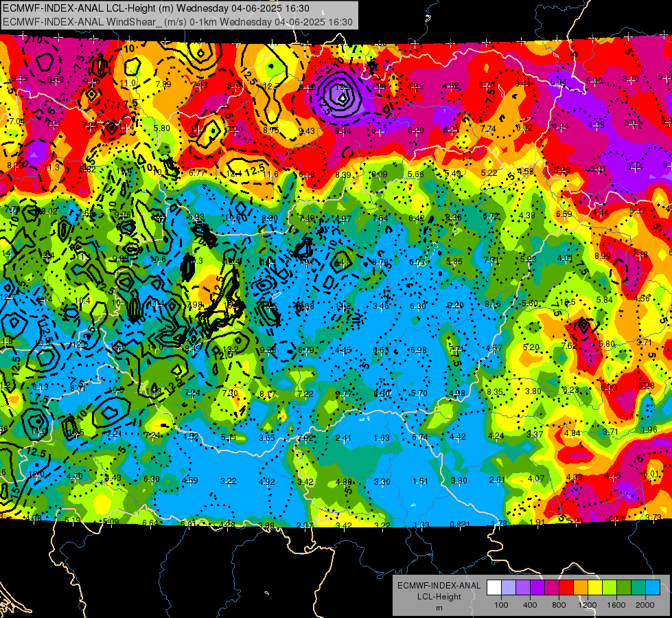672x618 pixels.
Task: Click the grid value 4.07
Action: pyautogui.click(x=535, y=478)
